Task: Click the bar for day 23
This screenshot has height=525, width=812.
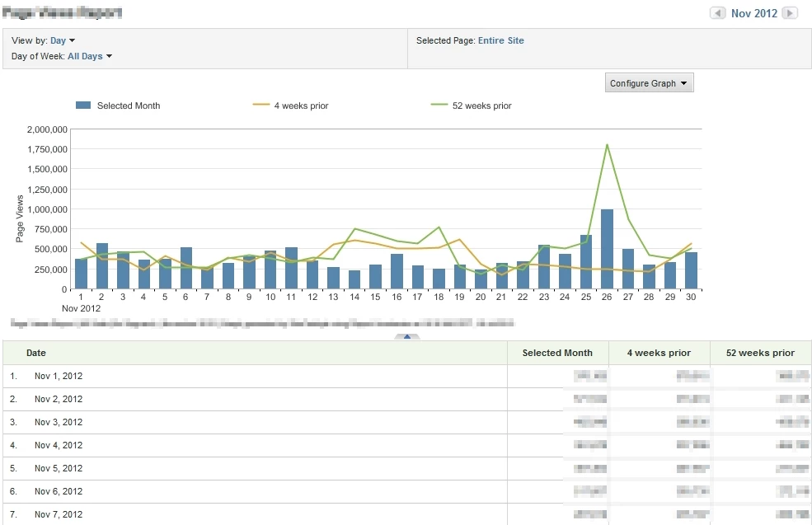Action: 544,267
